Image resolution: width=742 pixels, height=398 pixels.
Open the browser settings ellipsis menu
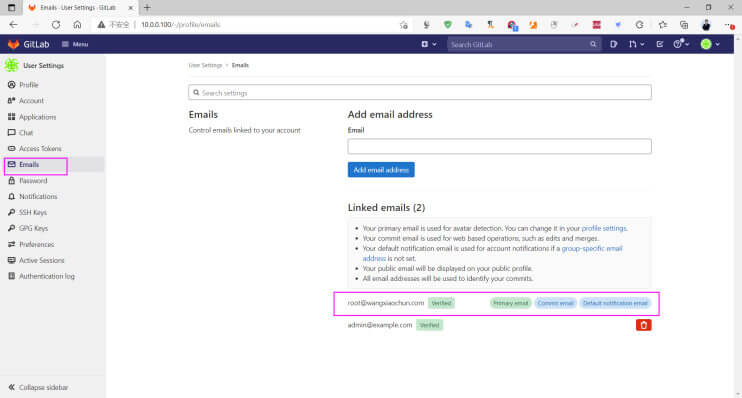[x=729, y=25]
